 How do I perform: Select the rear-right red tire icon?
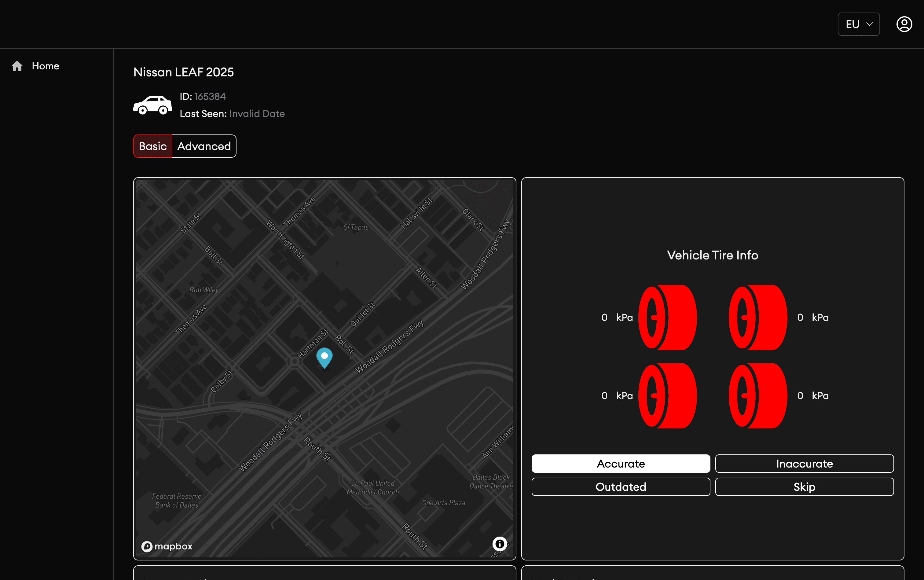757,395
